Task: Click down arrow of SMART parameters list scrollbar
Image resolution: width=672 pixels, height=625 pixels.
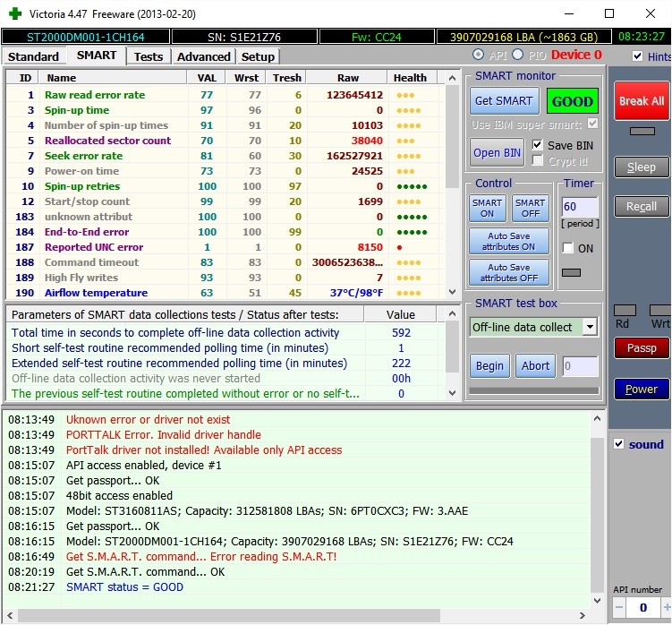Action: [x=452, y=393]
